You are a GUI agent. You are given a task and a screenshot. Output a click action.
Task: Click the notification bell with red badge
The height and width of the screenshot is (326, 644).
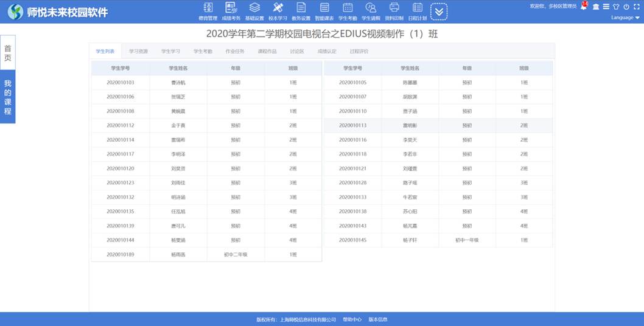(584, 7)
